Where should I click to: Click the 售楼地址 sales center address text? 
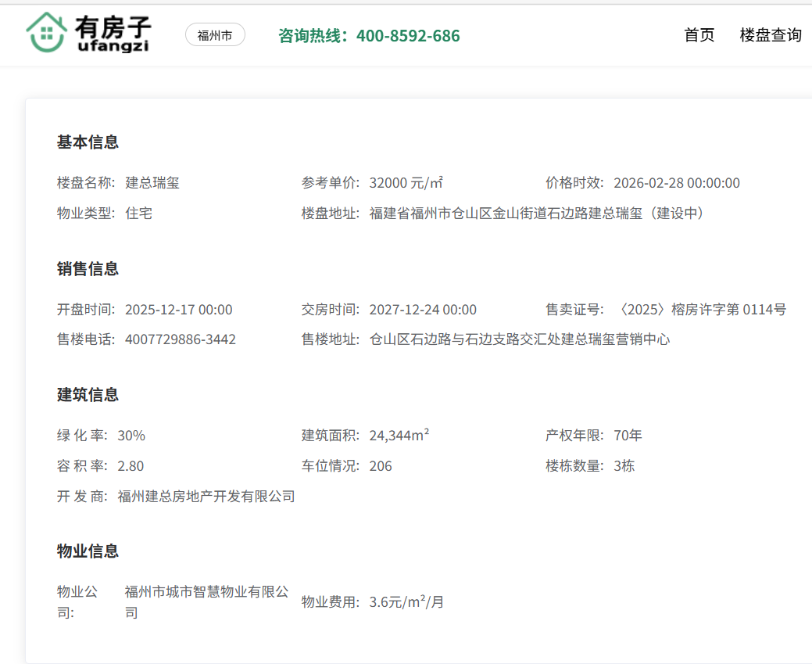point(519,339)
